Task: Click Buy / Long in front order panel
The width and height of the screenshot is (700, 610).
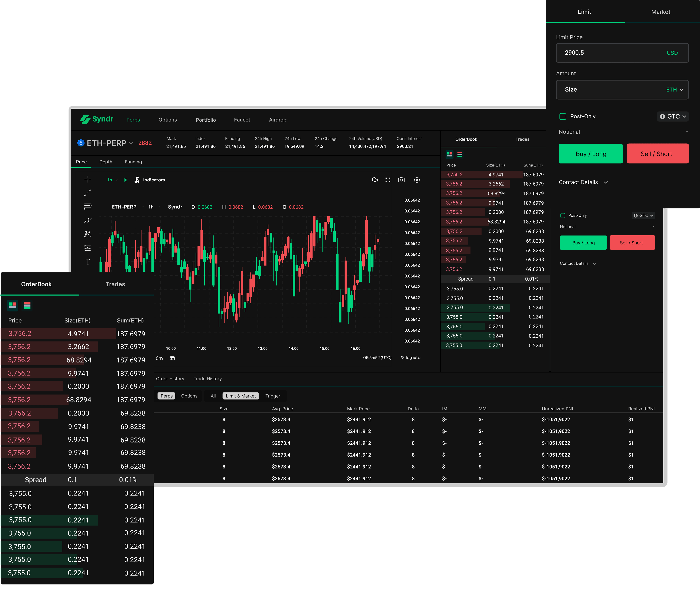Action: [x=591, y=154]
